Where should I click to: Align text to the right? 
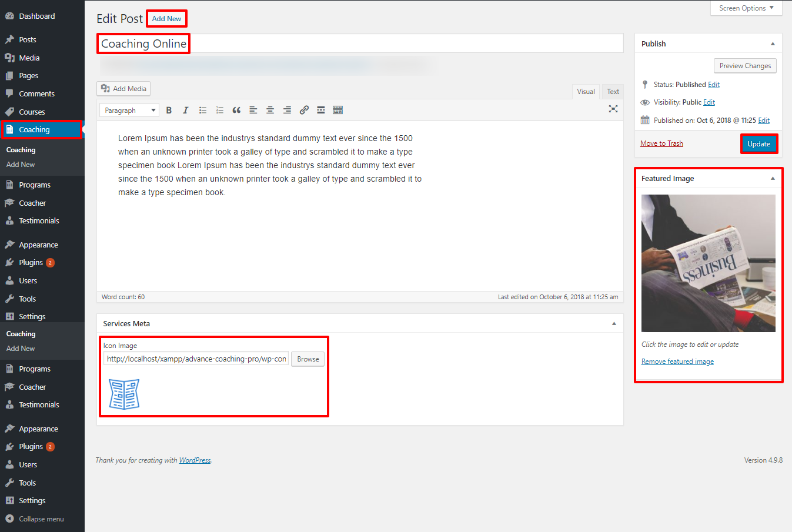click(287, 110)
